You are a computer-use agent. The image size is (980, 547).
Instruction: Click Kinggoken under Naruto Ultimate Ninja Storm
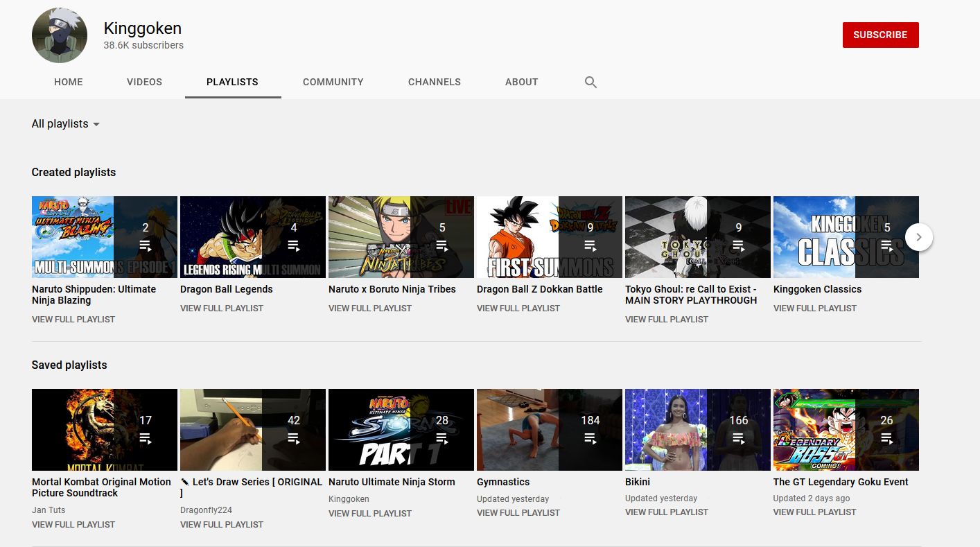(349, 499)
